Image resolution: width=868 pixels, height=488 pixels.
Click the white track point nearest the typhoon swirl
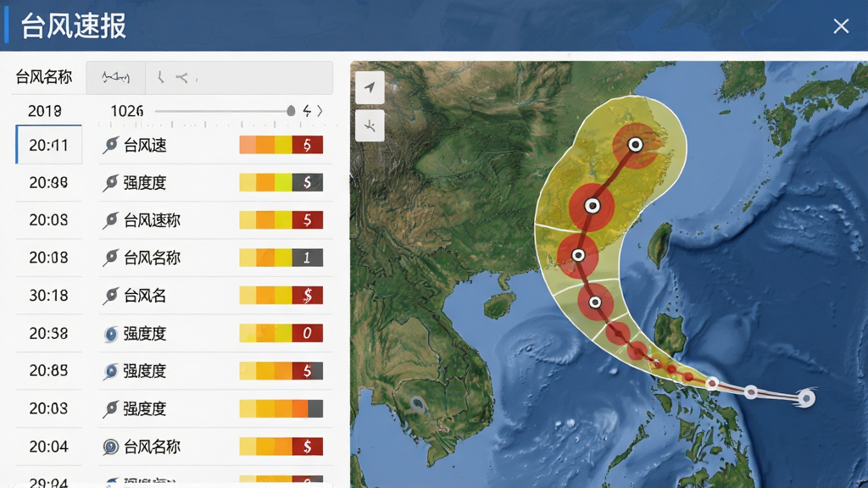click(751, 391)
